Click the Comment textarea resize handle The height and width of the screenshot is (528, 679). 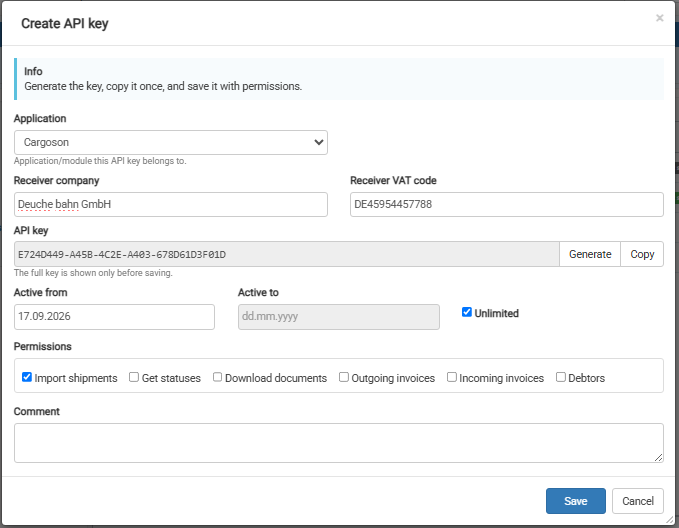[x=659, y=458]
